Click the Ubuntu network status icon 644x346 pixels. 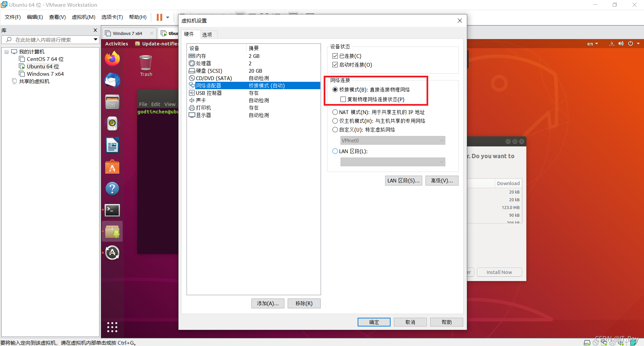pyautogui.click(x=612, y=44)
